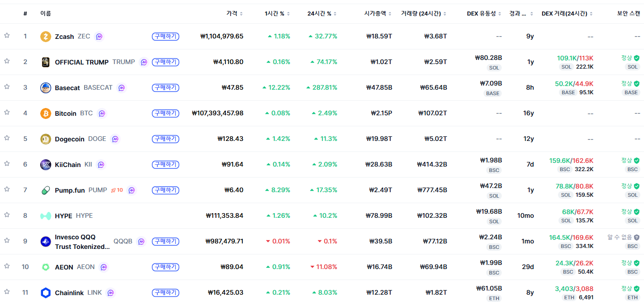
Task: Click green security check on Chainlink row
Action: coord(637,289)
